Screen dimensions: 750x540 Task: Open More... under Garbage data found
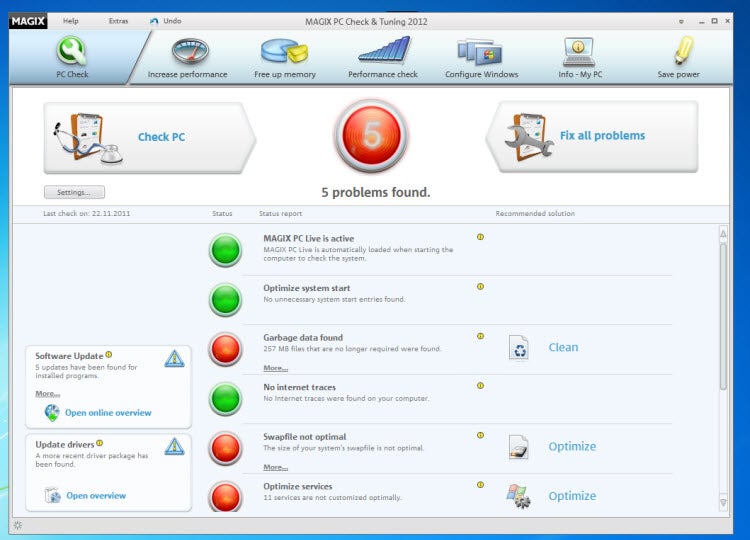[x=276, y=368]
